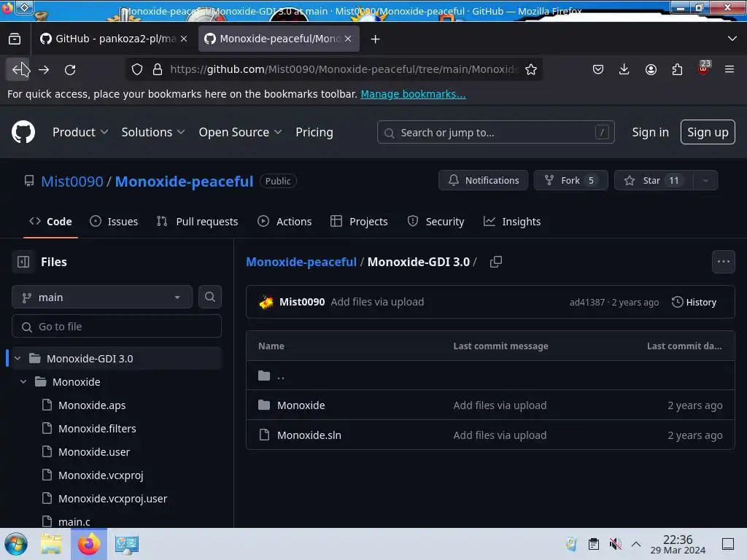Click the muted volume tray icon

point(615,544)
